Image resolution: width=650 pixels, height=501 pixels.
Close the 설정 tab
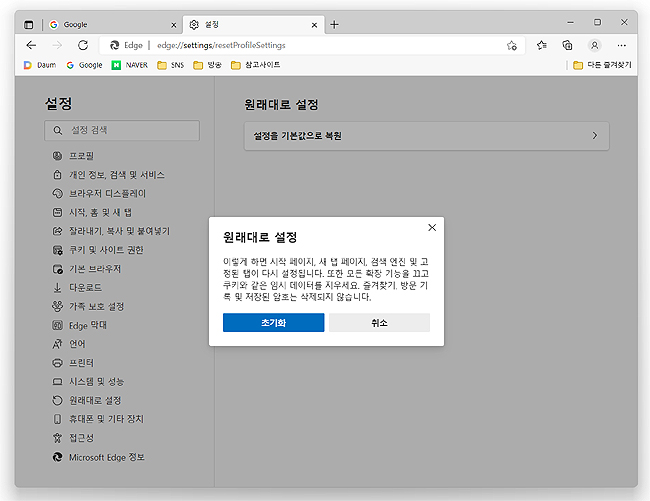click(314, 25)
